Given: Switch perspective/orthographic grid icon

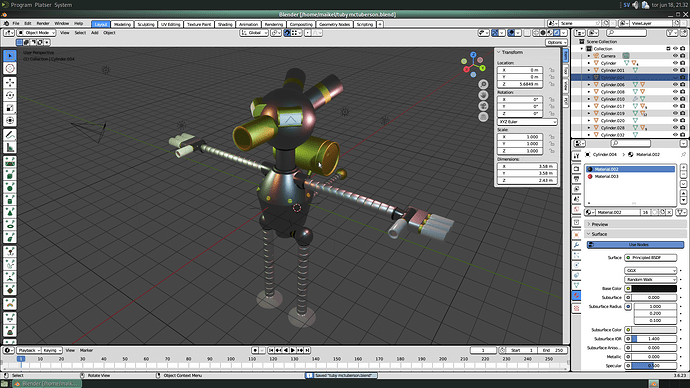Looking at the screenshot, I should click(483, 117).
